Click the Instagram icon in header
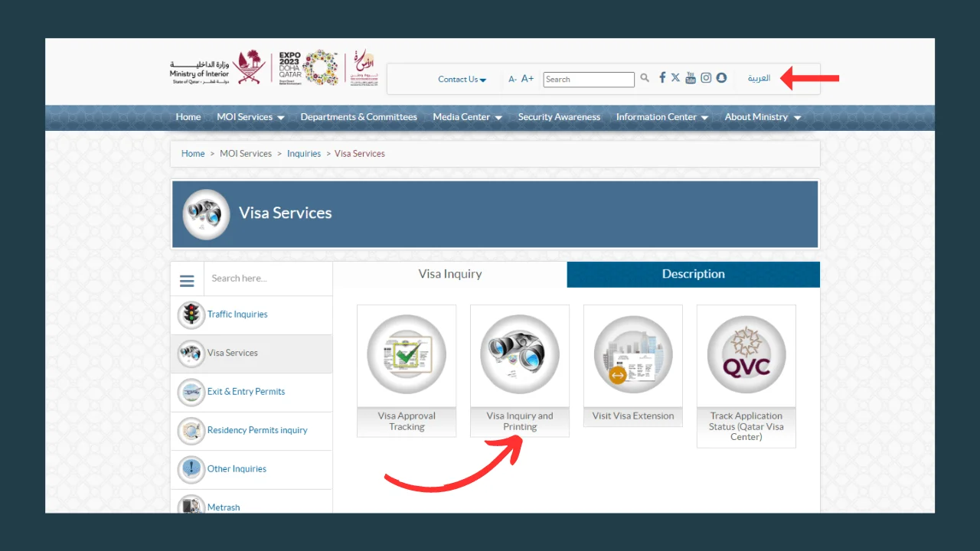980x551 pixels. 706,78
